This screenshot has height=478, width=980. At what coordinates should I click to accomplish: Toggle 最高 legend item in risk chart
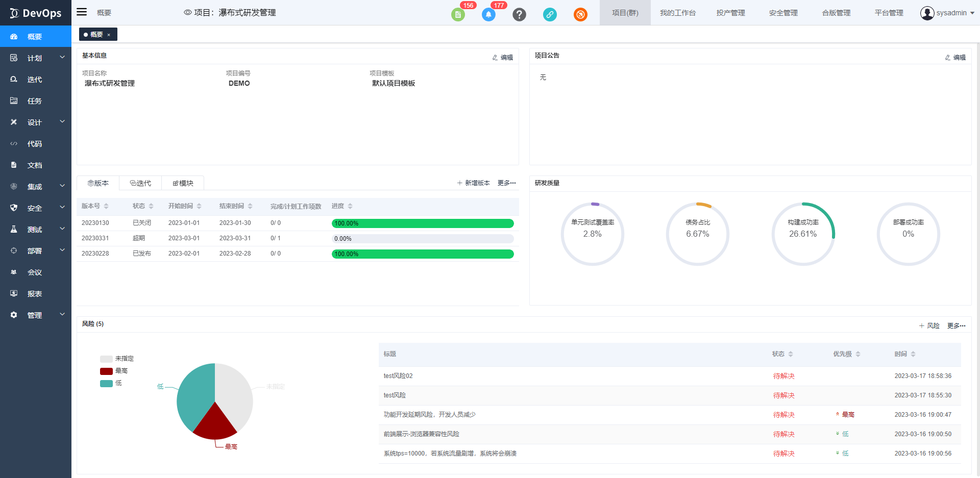pyautogui.click(x=114, y=371)
